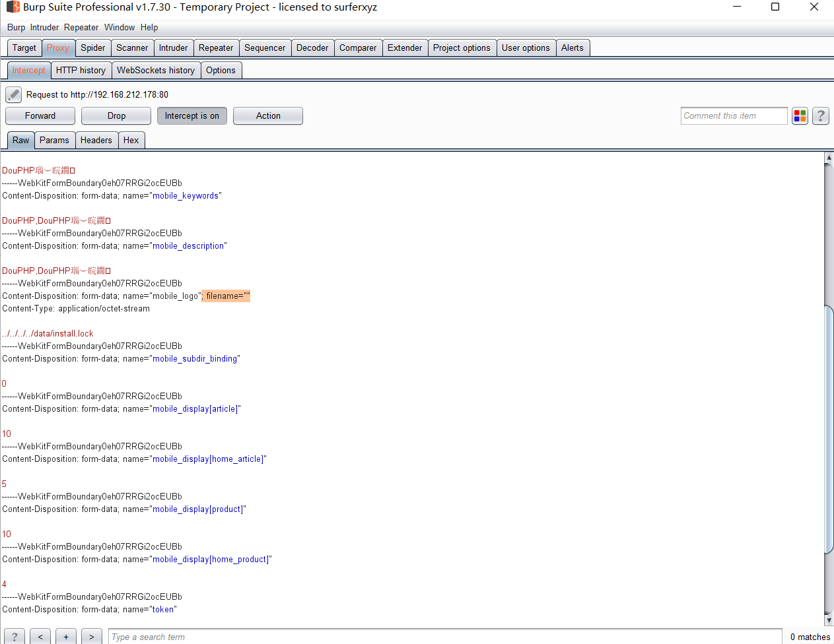Click the next search match arrow
Image resolution: width=834 pixels, height=644 pixels.
tap(91, 636)
